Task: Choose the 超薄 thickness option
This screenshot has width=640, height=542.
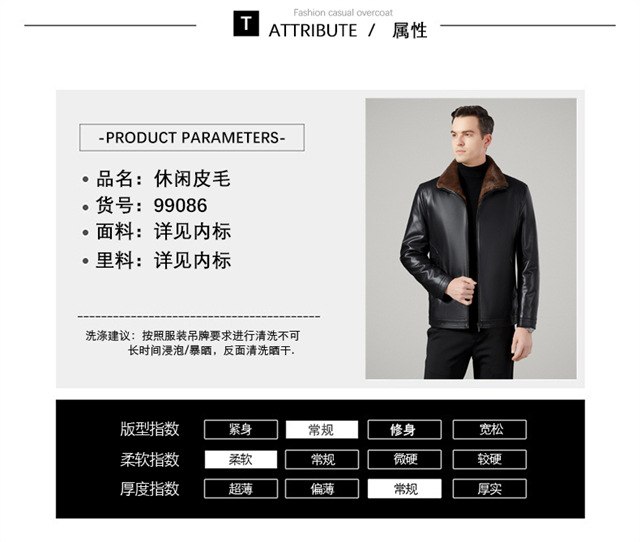Action: (241, 489)
